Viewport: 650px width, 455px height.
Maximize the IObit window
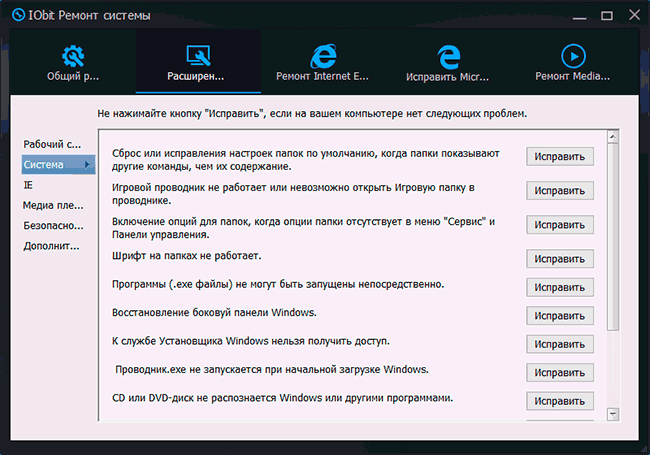tap(607, 16)
